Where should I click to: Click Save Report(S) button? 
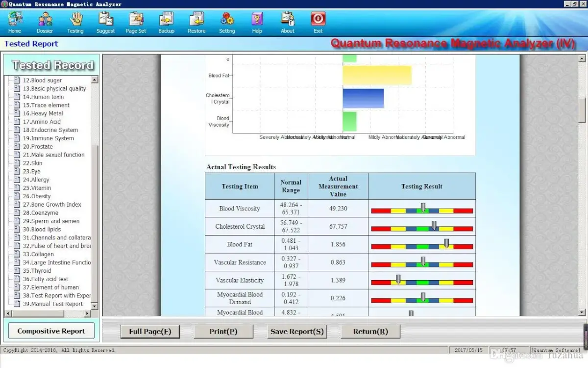(297, 332)
